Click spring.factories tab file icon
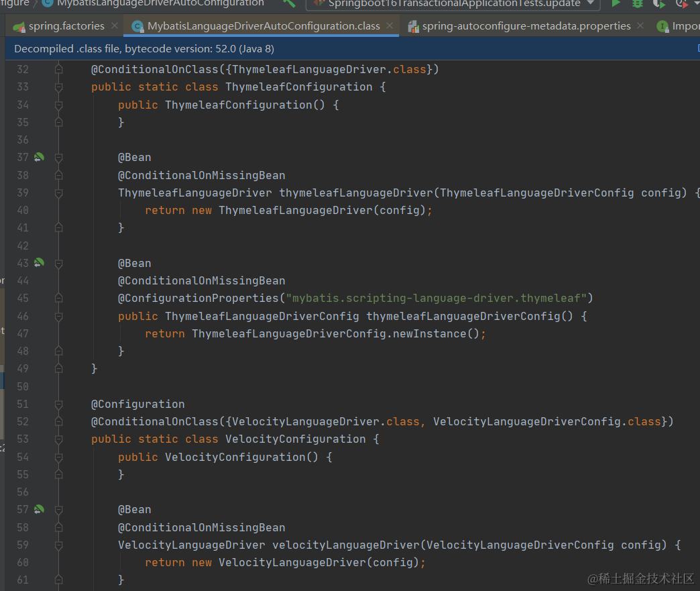The width and height of the screenshot is (700, 591). click(x=19, y=27)
